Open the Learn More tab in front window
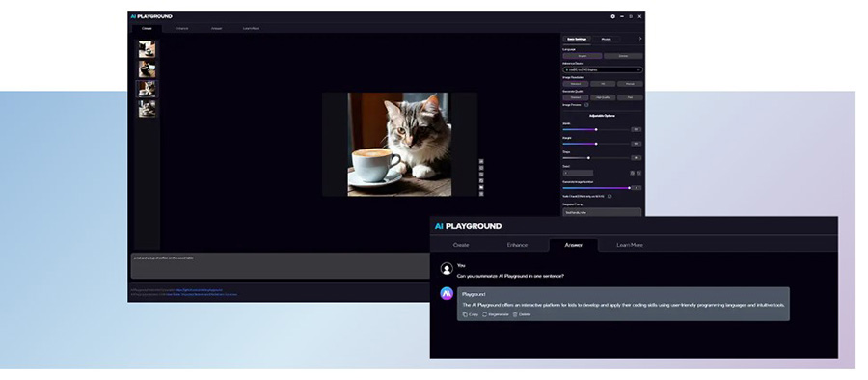 (630, 245)
